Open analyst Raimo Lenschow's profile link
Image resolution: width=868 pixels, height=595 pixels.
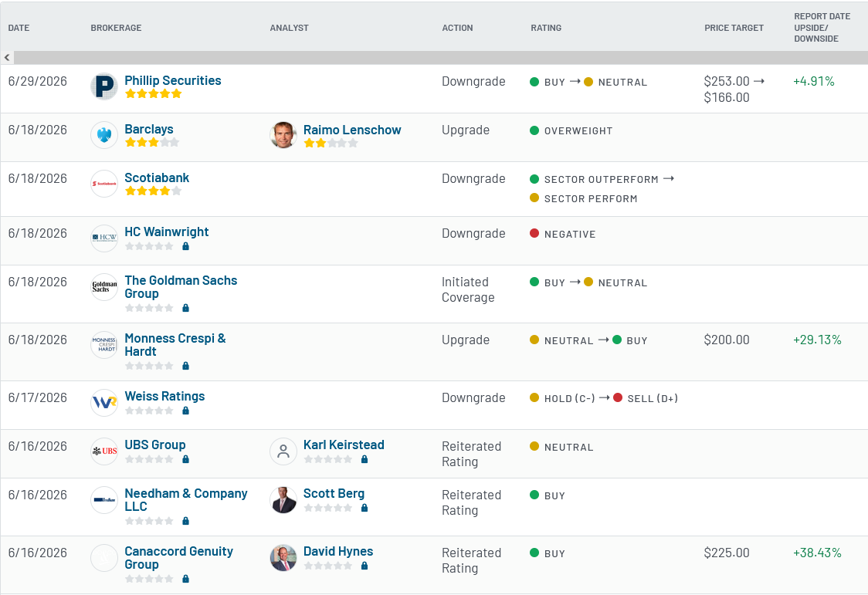(352, 130)
